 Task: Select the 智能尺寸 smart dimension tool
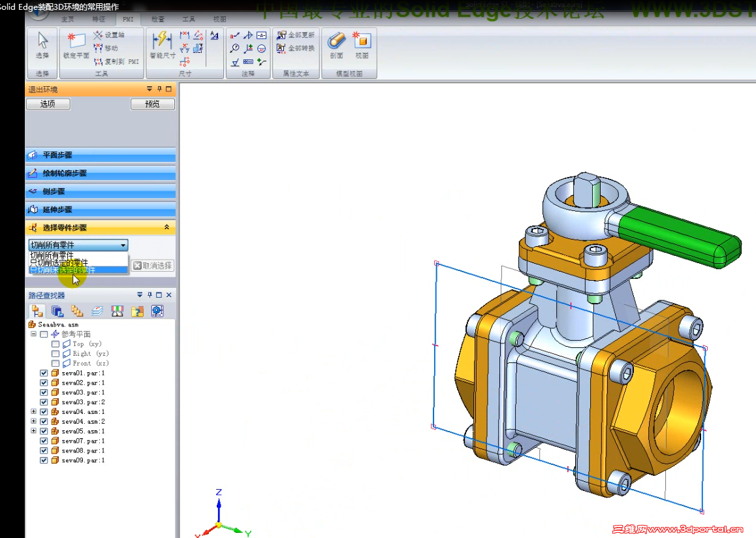(x=163, y=45)
